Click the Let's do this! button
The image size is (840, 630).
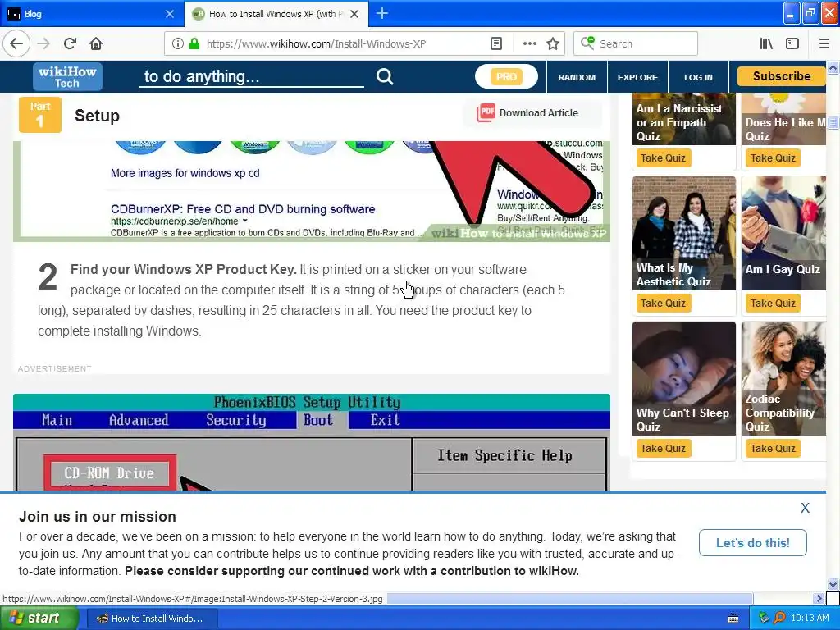point(753,543)
